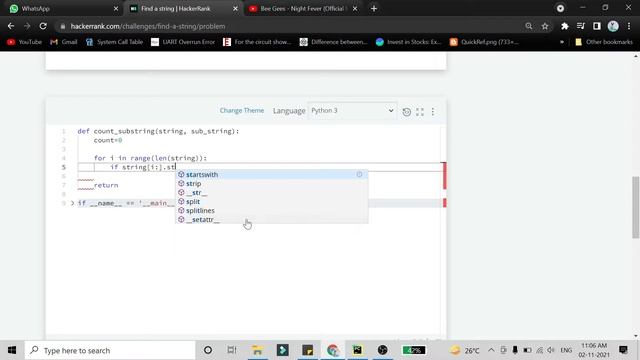This screenshot has height=360, width=640.
Task: Click code line 1 def count_substring
Action: [x=158, y=131]
